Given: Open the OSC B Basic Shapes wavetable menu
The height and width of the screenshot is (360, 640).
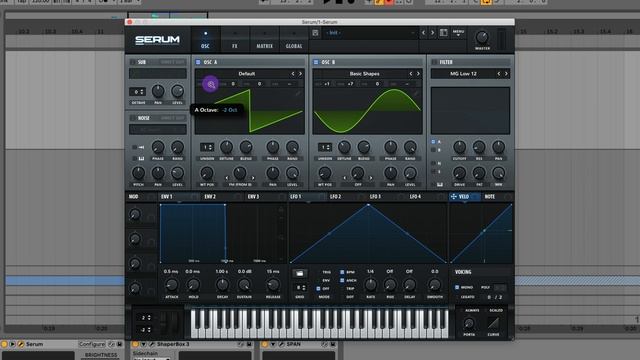Looking at the screenshot, I should pyautogui.click(x=364, y=74).
